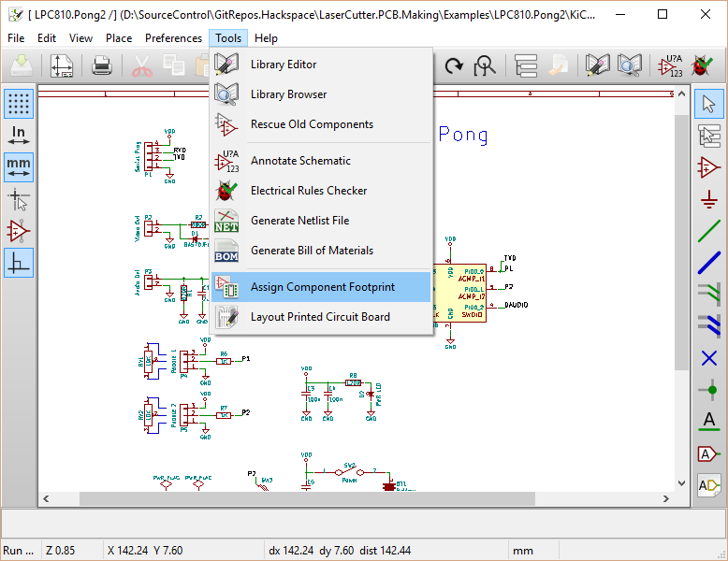The image size is (728, 561).
Task: Click the save schematic toolbar icon
Action: 22,65
